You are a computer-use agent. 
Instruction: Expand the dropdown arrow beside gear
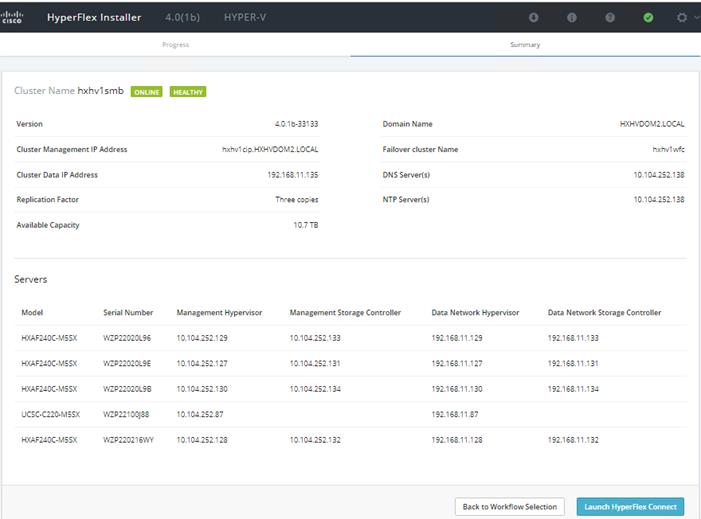tap(697, 17)
